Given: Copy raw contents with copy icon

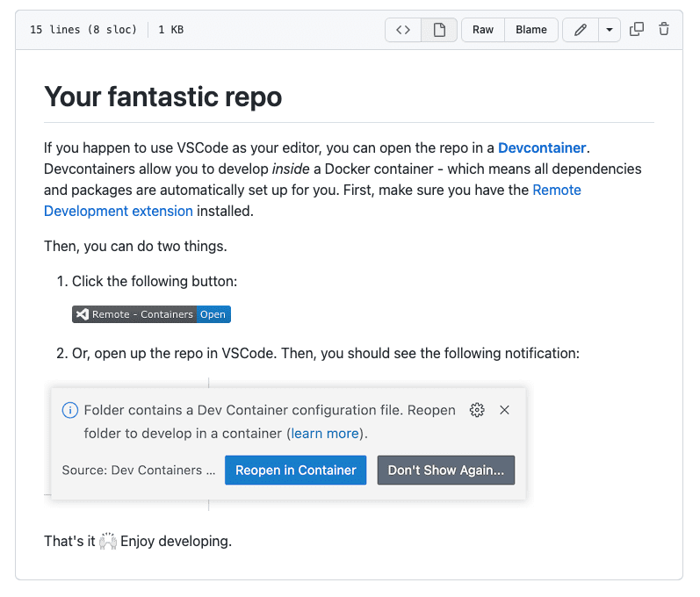Looking at the screenshot, I should pos(637,30).
